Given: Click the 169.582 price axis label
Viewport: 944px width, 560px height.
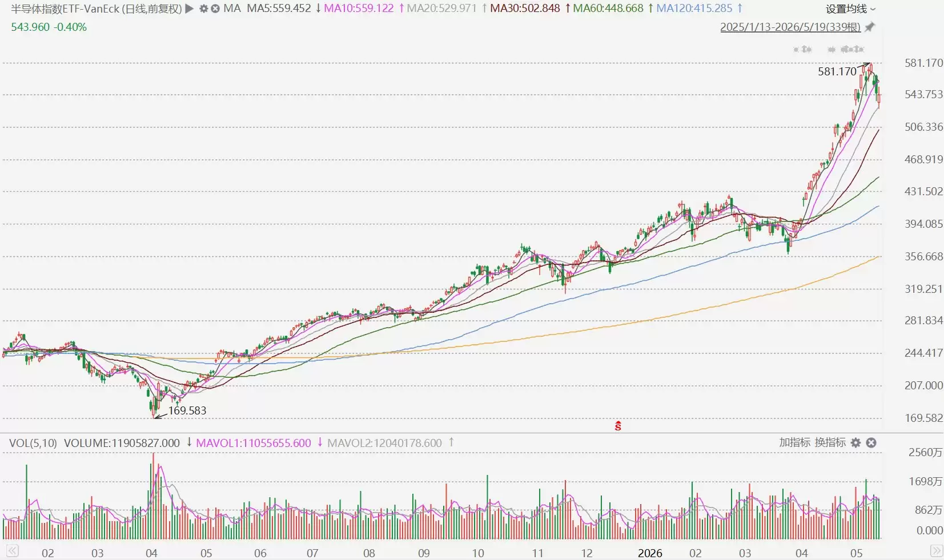Looking at the screenshot, I should click(x=923, y=418).
